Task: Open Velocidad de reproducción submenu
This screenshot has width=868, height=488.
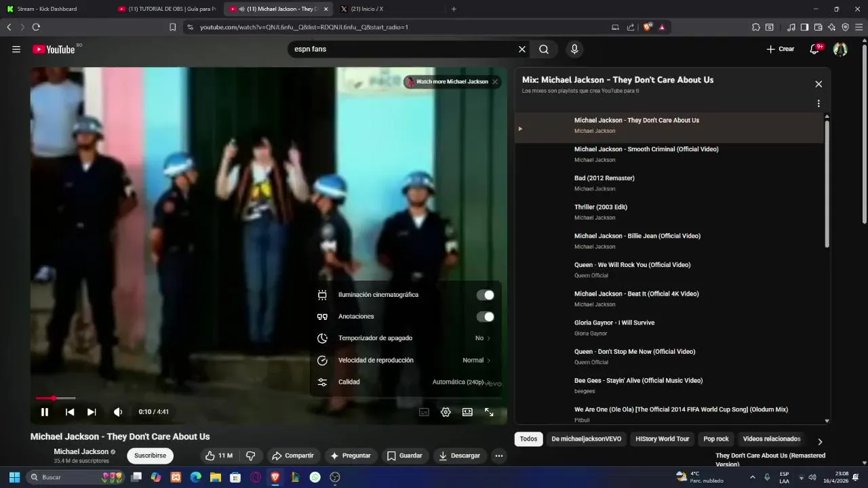Action: 405,360
